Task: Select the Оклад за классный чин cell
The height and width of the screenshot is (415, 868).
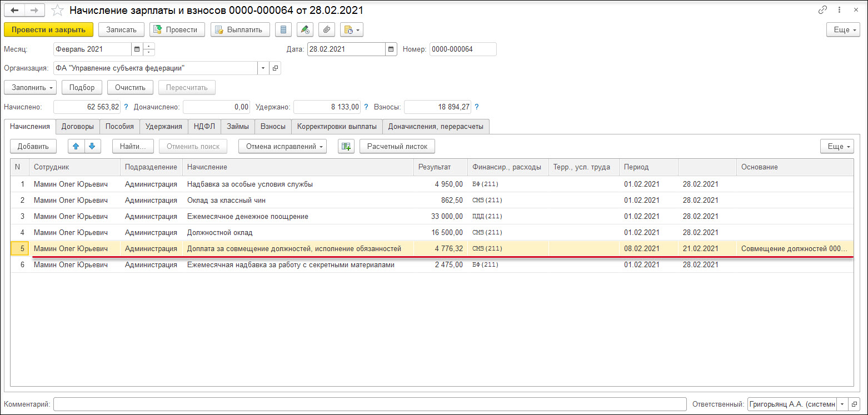Action: [x=298, y=200]
